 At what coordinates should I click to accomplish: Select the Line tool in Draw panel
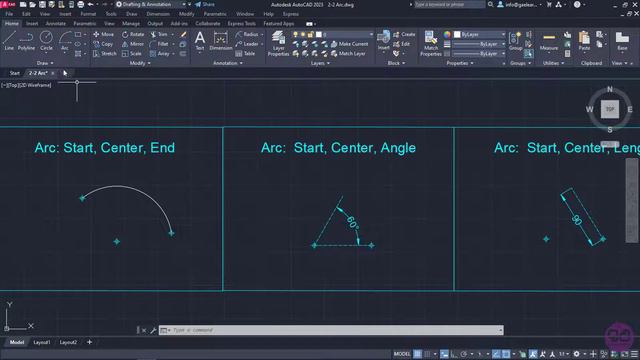(9, 41)
